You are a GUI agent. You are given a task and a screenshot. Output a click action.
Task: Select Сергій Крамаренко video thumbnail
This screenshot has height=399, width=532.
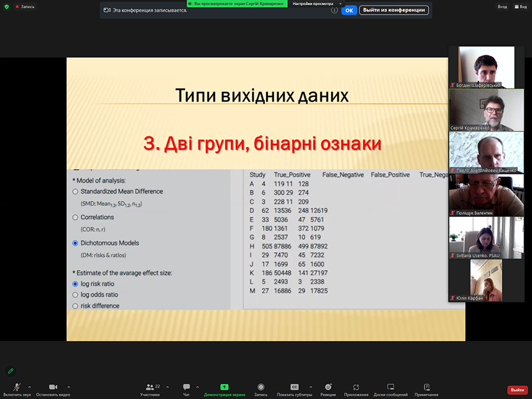[x=486, y=111]
